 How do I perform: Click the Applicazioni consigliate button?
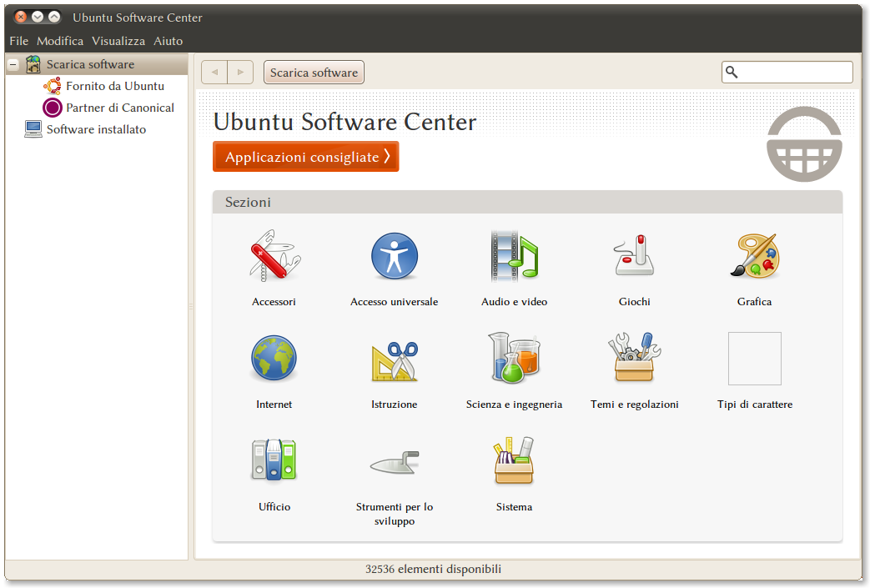pyautogui.click(x=305, y=157)
